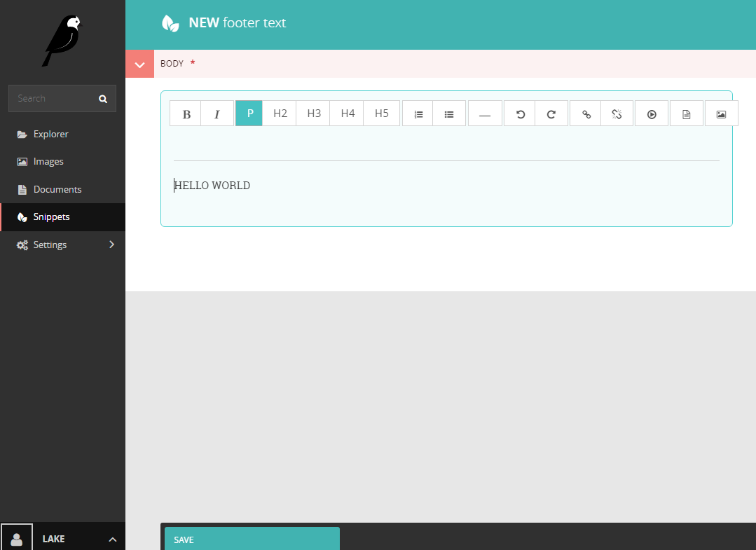The height and width of the screenshot is (550, 756).
Task: Open Images in the sidebar
Action: tap(62, 161)
